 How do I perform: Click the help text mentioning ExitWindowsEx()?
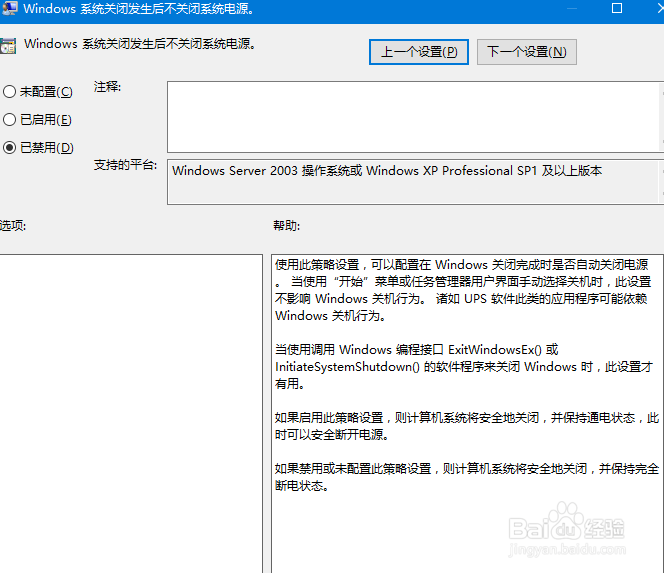click(x=463, y=367)
